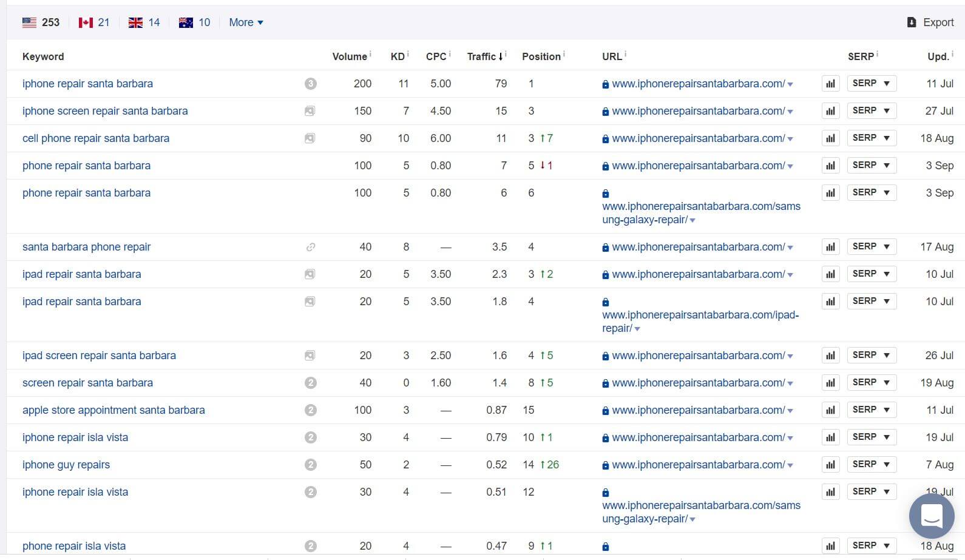This screenshot has height=560, width=965.
Task: Click the KD column info icon
Action: pos(408,54)
